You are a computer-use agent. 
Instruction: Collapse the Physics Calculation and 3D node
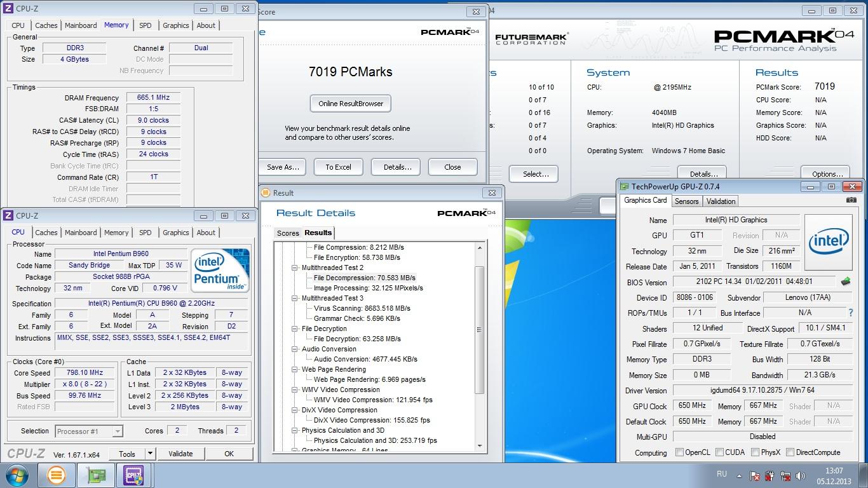tap(295, 430)
